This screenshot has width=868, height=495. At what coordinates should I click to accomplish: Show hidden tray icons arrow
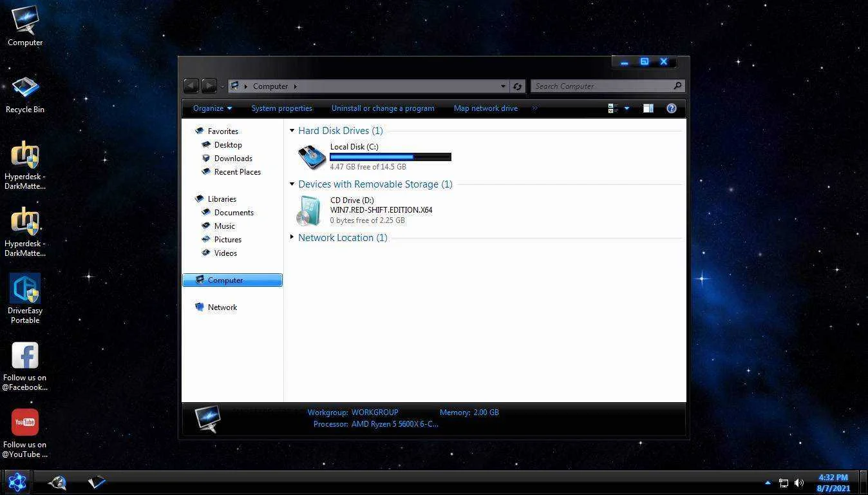[x=768, y=483]
